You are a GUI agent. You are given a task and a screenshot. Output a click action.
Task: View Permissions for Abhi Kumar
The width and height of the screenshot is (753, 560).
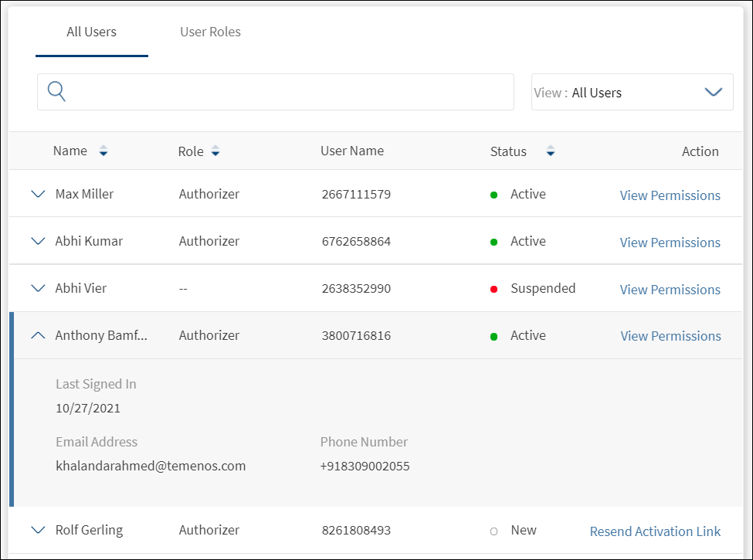point(670,243)
